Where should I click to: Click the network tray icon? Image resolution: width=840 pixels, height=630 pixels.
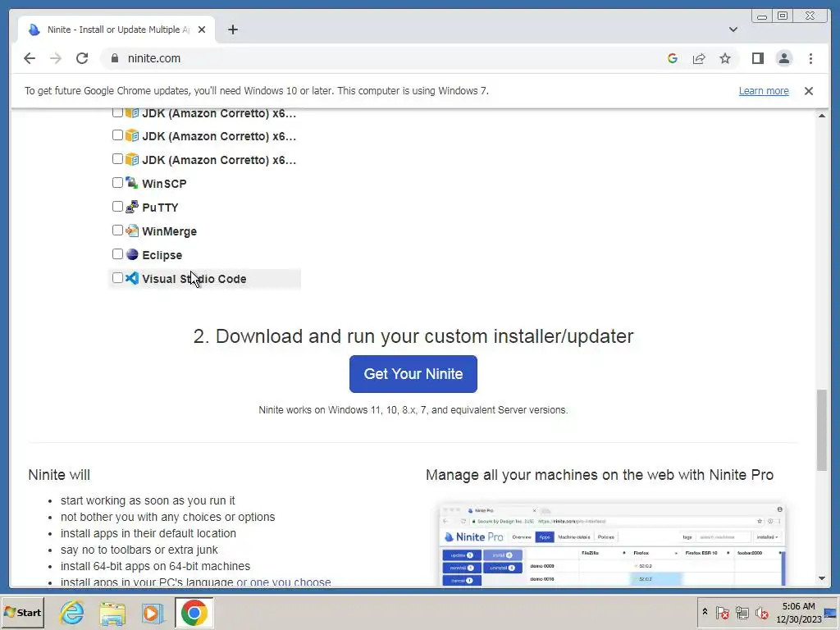click(x=742, y=612)
